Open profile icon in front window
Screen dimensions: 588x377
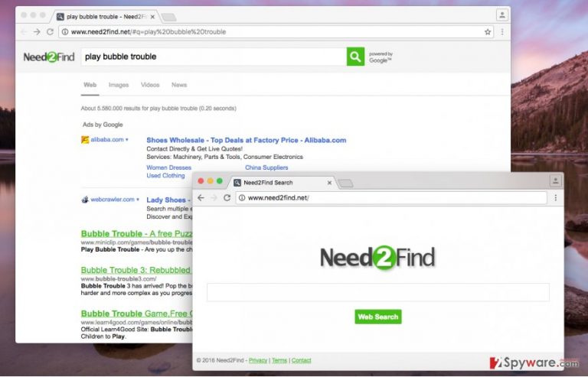[x=555, y=180]
